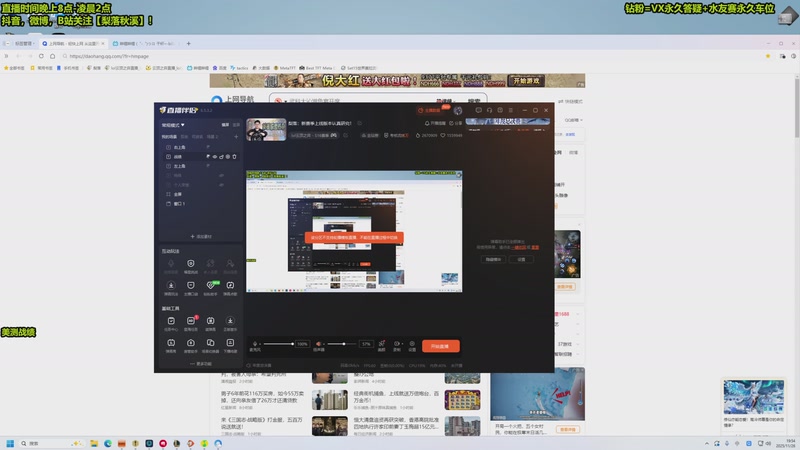Open the settings gear in the bottom bar

(x=412, y=343)
